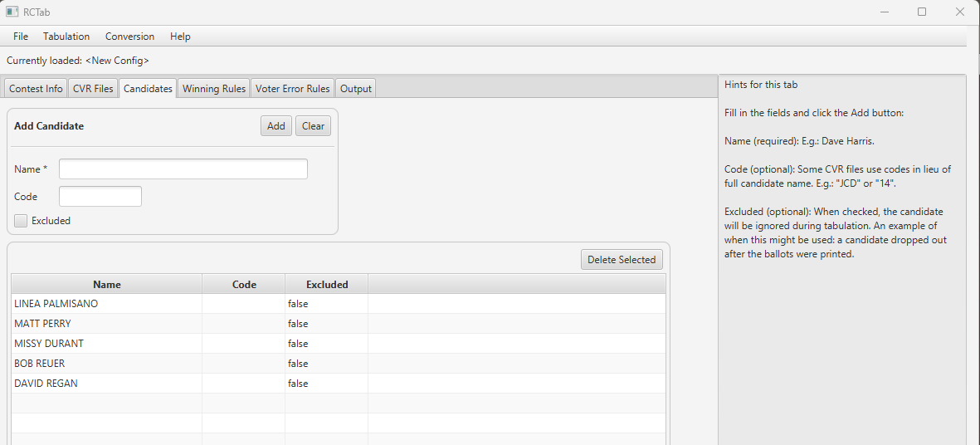Screen dimensions: 980x445
Task: Switch to the Contest Info tab
Action: coord(36,89)
